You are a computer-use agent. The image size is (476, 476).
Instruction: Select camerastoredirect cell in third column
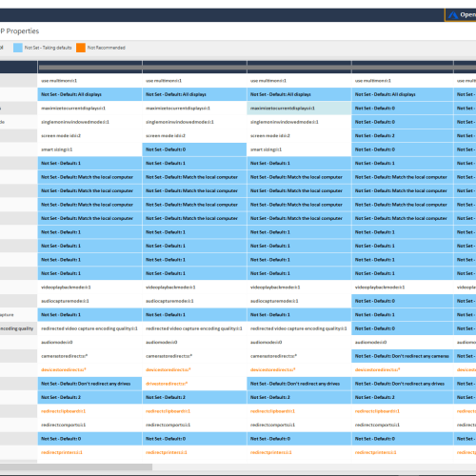[x=299, y=356]
